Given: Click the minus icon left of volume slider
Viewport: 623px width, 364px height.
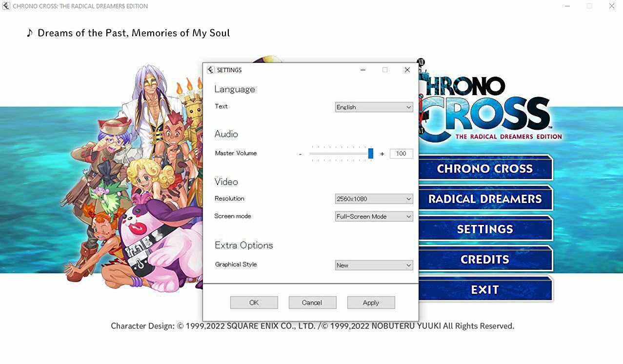Looking at the screenshot, I should point(300,154).
